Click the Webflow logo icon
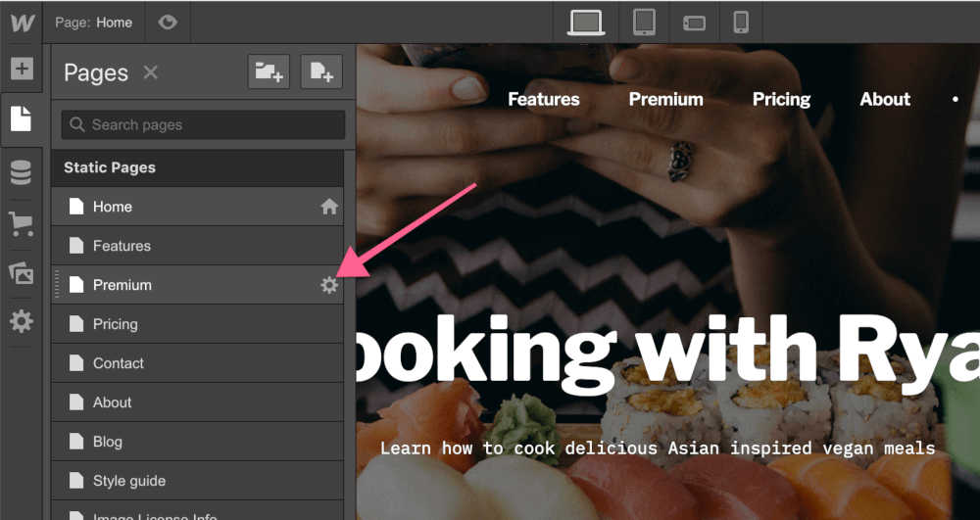The image size is (980, 520). (22, 23)
